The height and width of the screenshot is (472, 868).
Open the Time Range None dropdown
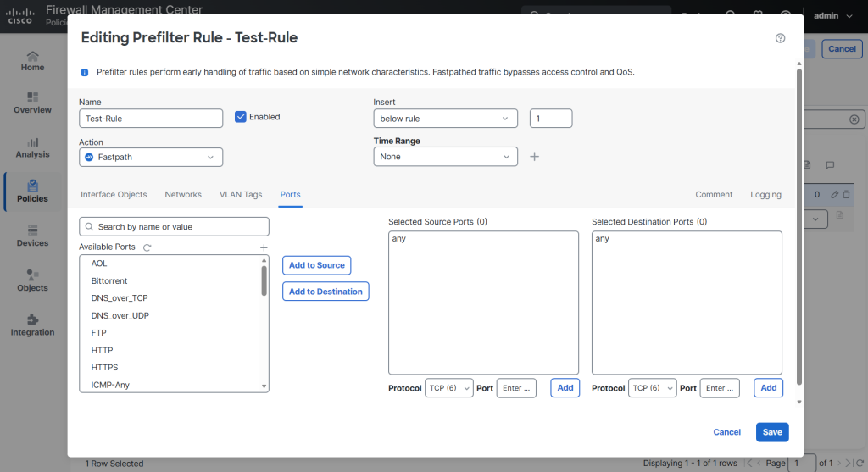click(x=446, y=157)
